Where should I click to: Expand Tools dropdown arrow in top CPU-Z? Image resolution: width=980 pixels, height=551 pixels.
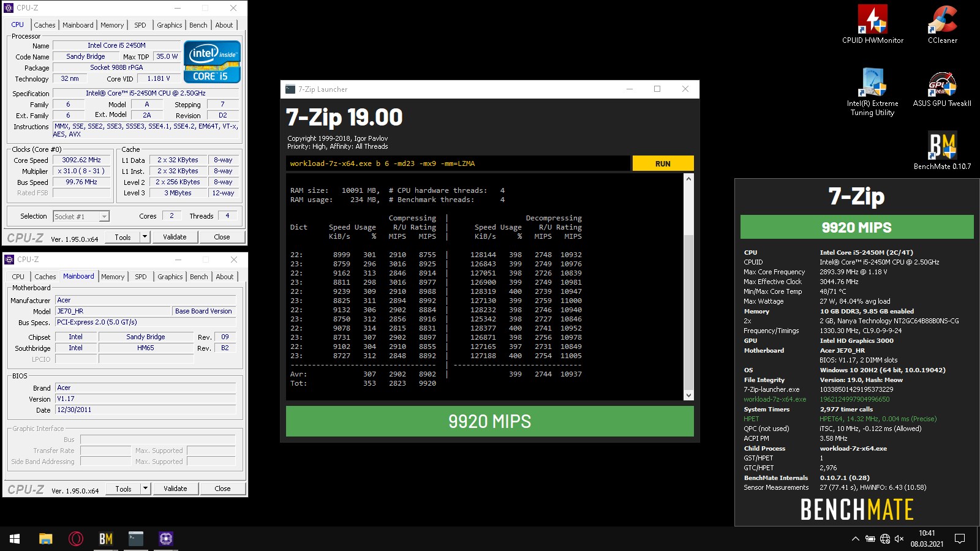click(145, 237)
